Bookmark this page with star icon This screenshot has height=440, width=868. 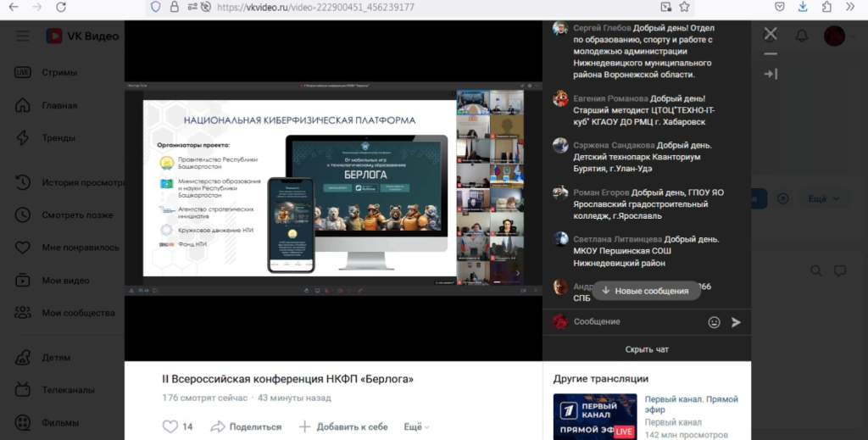(x=684, y=7)
